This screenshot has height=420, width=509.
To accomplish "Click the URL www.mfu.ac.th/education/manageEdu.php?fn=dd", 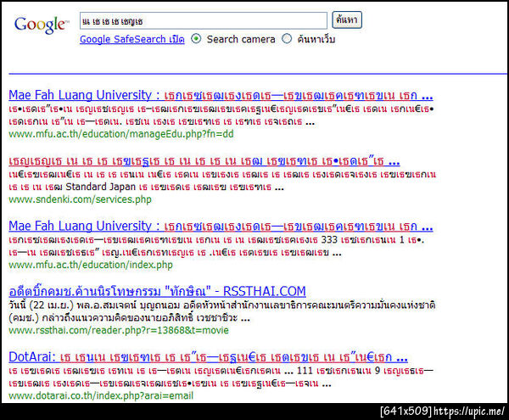I will tap(121, 134).
